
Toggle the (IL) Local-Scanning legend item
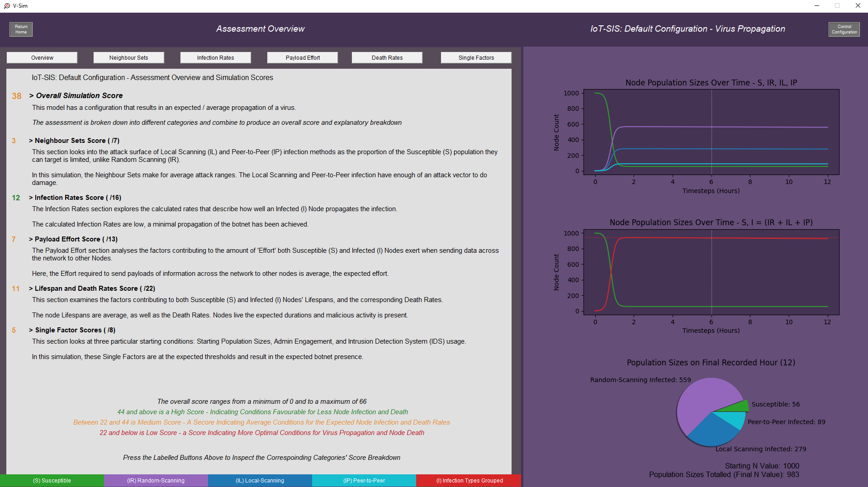point(260,480)
